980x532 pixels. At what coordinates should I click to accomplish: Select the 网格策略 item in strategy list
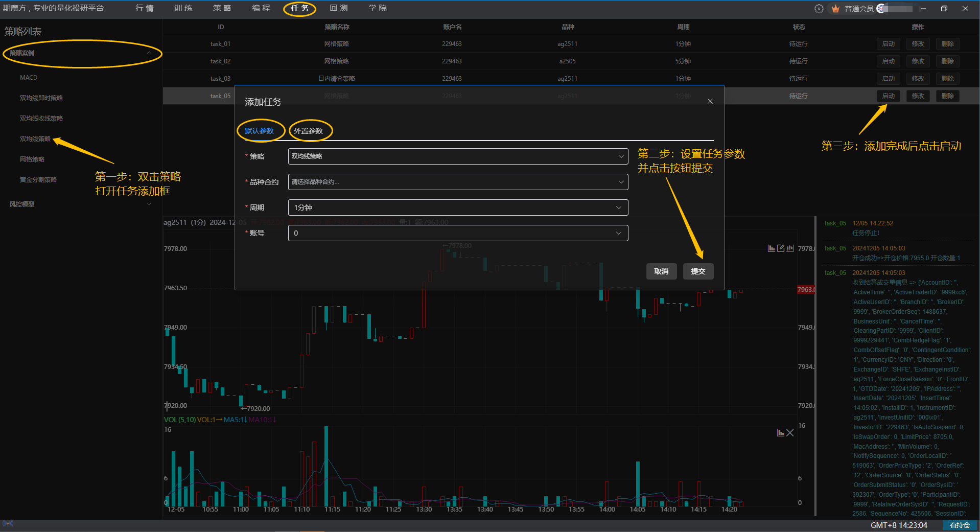pos(32,159)
